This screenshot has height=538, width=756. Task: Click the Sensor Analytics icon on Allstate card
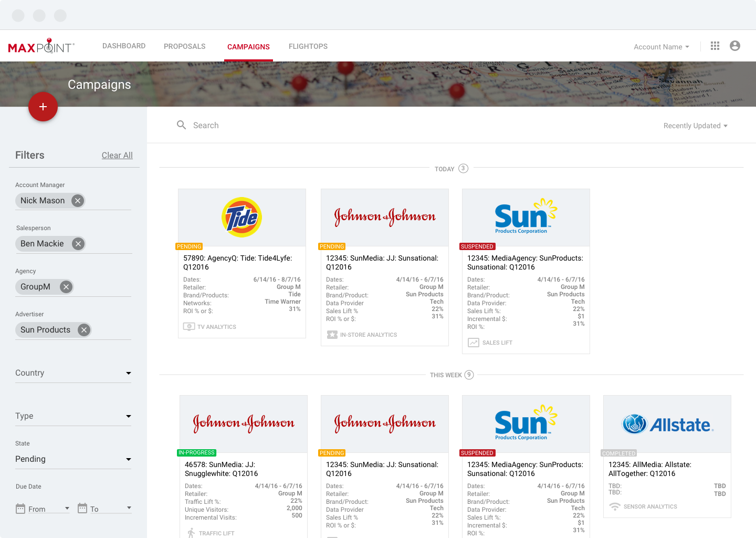[615, 506]
